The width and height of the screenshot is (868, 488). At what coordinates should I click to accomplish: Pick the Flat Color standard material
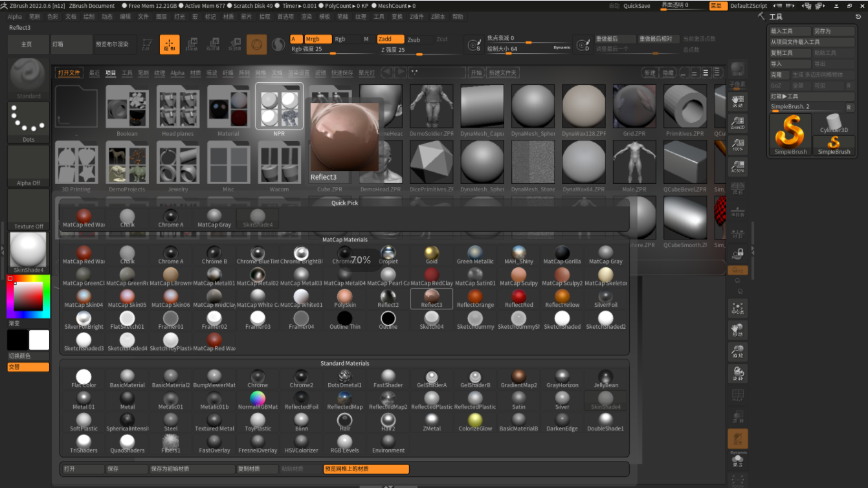pos(83,379)
